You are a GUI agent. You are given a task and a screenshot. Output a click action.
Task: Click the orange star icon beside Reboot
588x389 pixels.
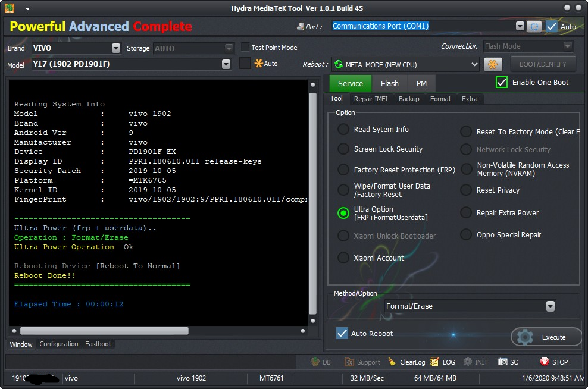[x=493, y=64]
